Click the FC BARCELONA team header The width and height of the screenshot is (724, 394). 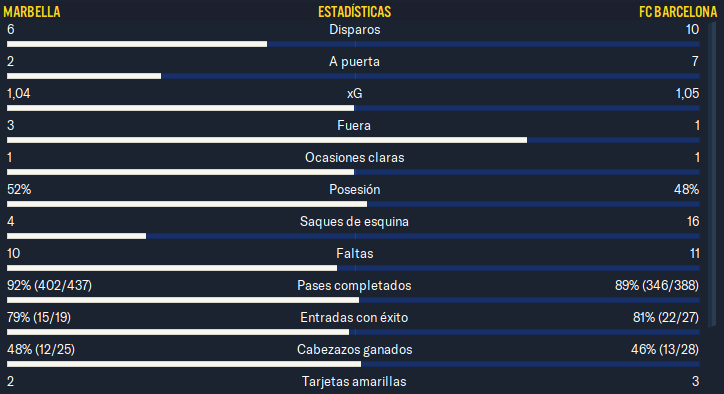[x=678, y=12]
